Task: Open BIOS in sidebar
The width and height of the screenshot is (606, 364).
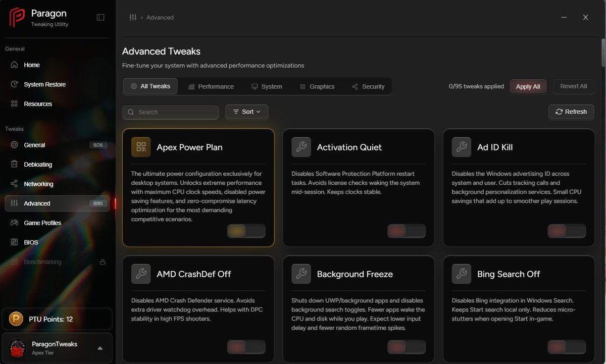Action: pyautogui.click(x=58, y=242)
